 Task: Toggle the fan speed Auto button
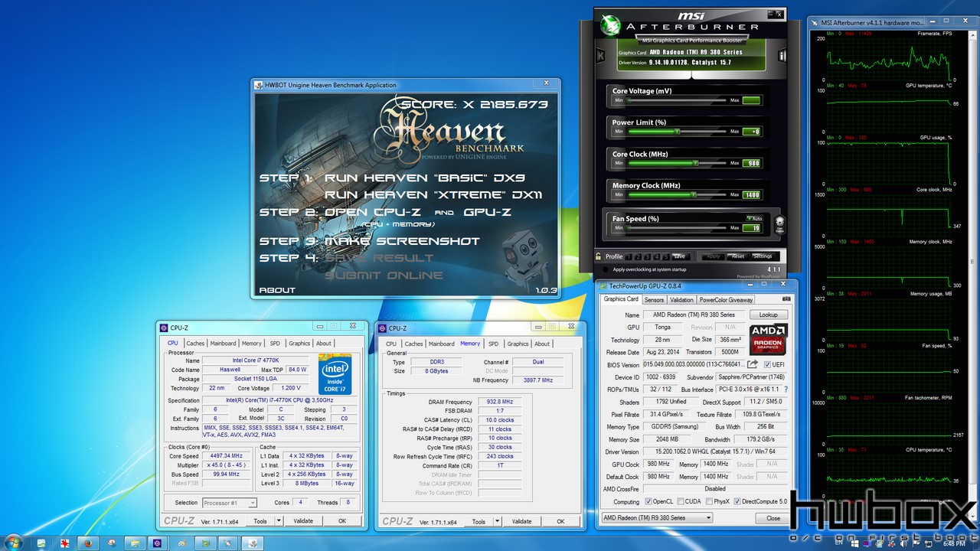point(754,218)
